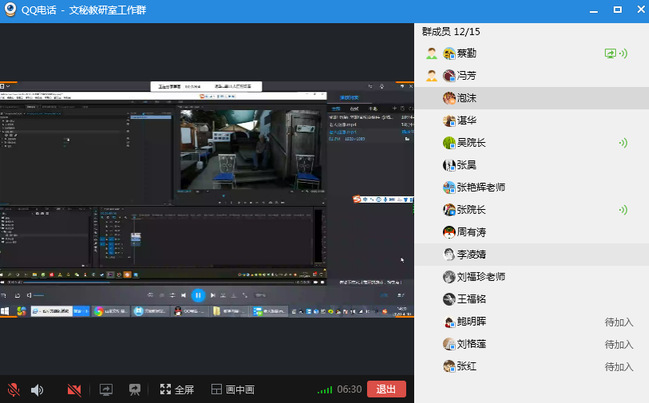This screenshot has width=649, height=403.
Task: Pause the shared video's blue playback button
Action: (198, 295)
